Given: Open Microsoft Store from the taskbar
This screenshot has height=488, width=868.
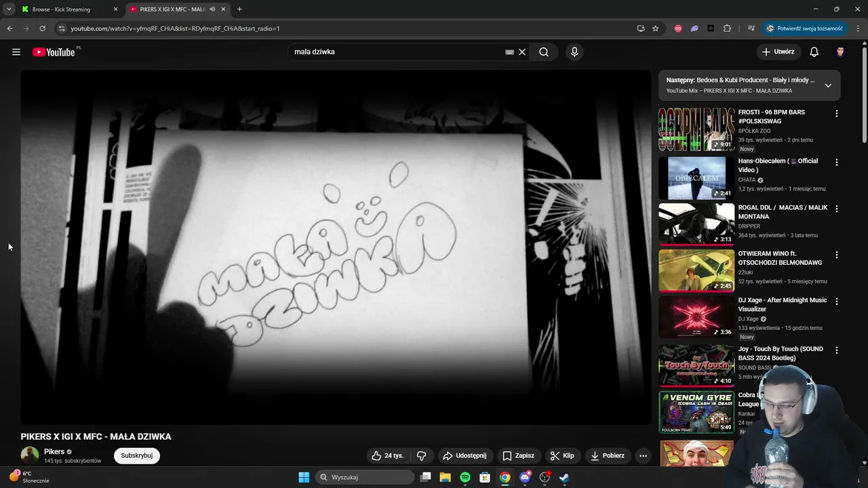Looking at the screenshot, I should (485, 477).
